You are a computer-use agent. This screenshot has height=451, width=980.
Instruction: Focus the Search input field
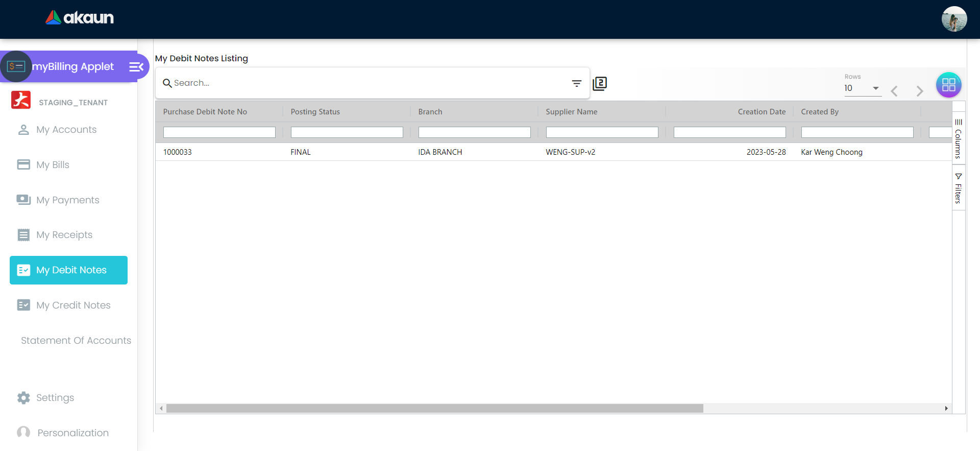(371, 83)
